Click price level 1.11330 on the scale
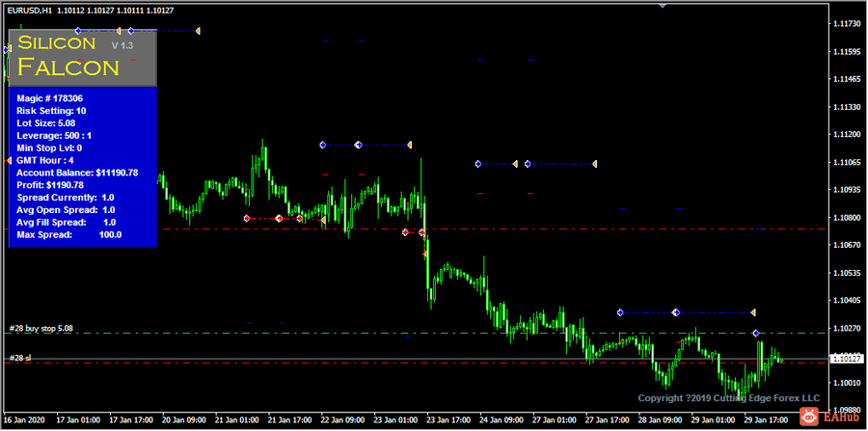Image resolution: width=868 pixels, height=431 pixels. coord(846,107)
